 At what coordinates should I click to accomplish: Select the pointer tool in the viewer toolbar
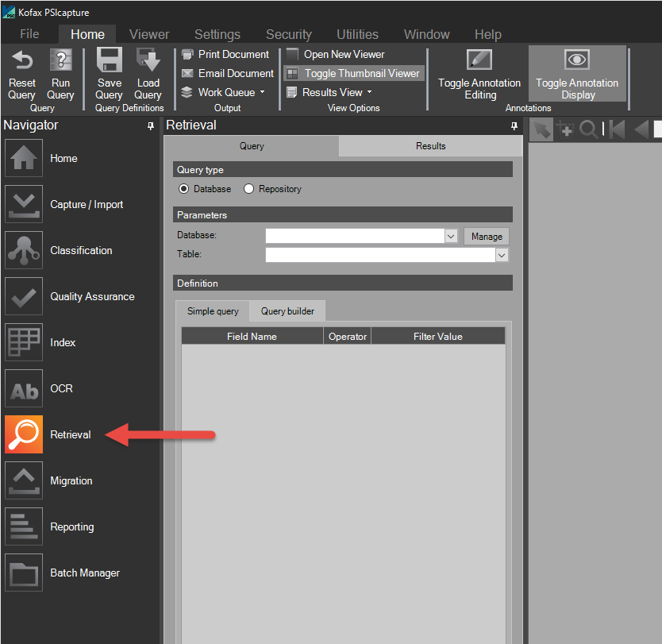[541, 129]
